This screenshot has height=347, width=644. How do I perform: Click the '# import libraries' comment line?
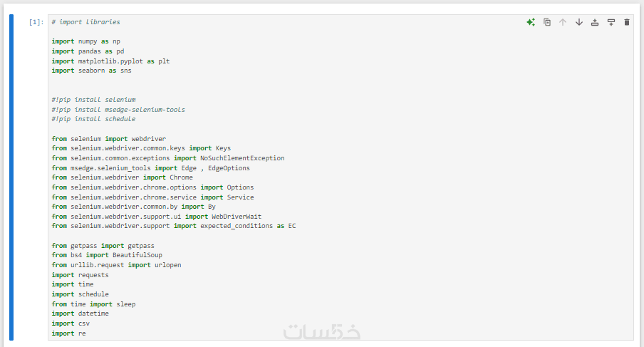click(x=85, y=22)
